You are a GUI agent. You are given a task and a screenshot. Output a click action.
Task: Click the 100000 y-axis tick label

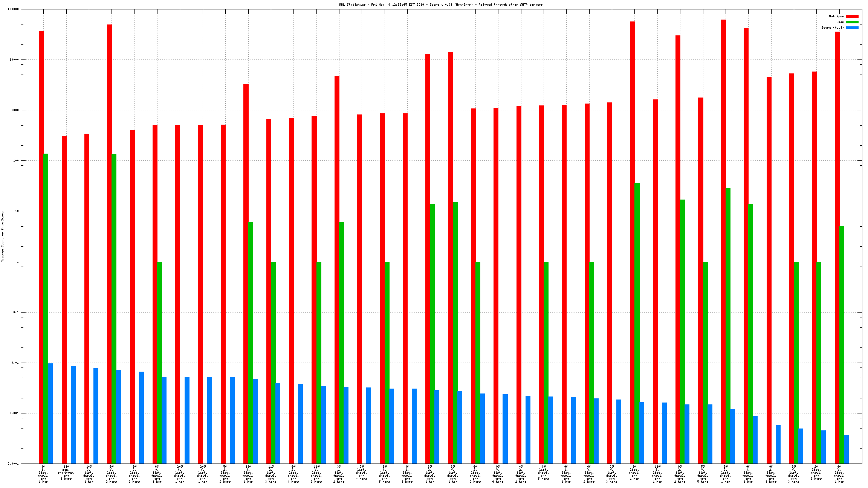pos(13,9)
